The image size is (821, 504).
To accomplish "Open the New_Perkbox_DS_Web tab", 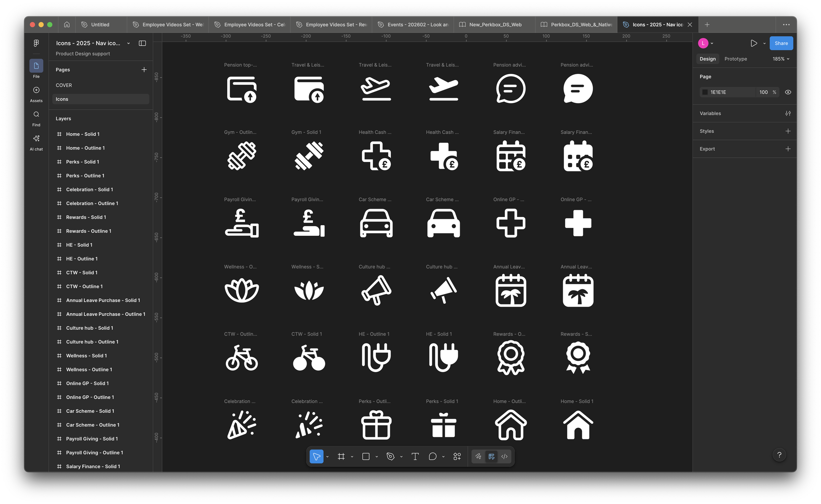I will pyautogui.click(x=495, y=25).
